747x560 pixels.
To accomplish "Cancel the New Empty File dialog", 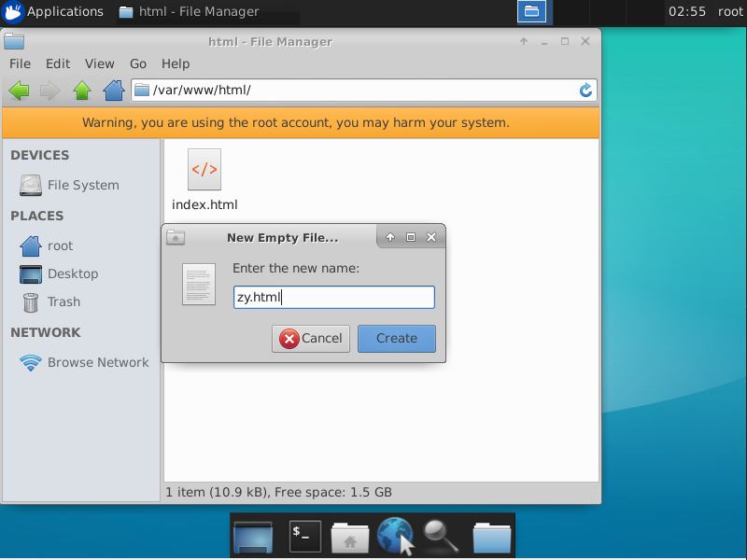I will (x=311, y=339).
